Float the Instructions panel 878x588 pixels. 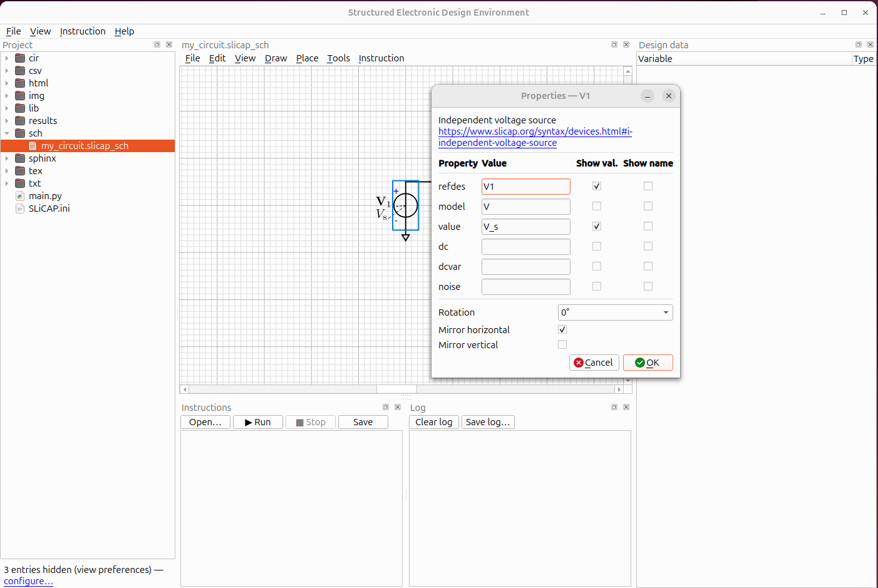[386, 407]
